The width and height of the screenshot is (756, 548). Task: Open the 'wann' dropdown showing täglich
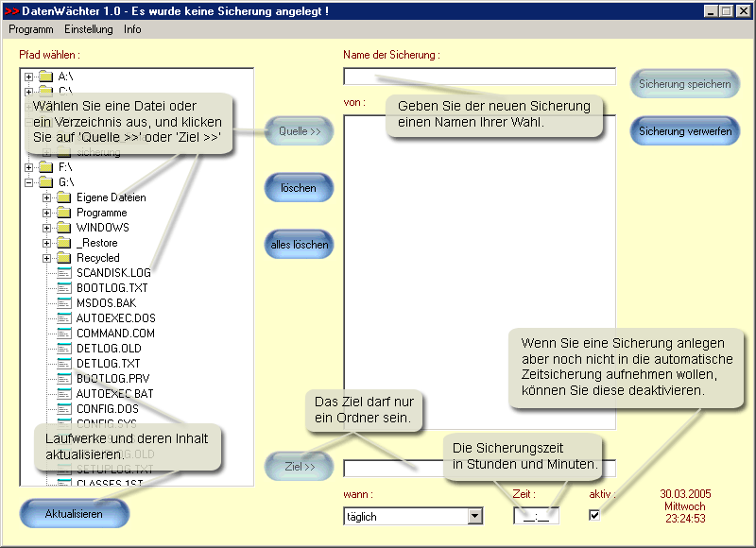[474, 517]
